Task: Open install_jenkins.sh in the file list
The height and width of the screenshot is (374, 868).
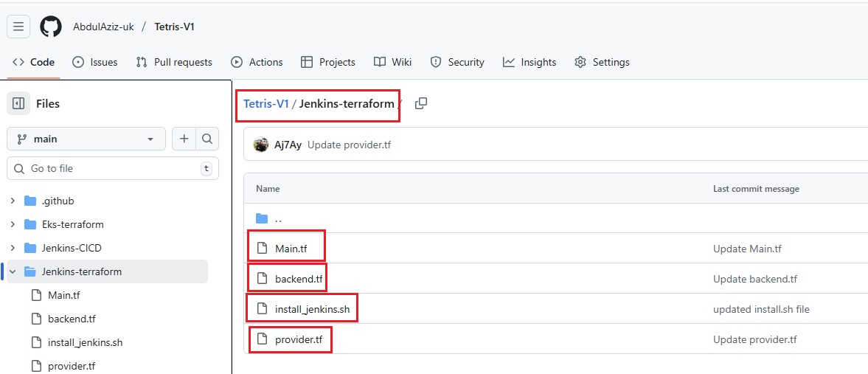Action: pos(312,309)
